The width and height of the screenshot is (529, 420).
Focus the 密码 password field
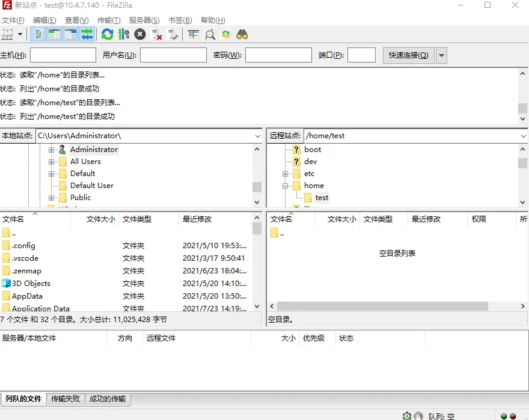coord(278,55)
